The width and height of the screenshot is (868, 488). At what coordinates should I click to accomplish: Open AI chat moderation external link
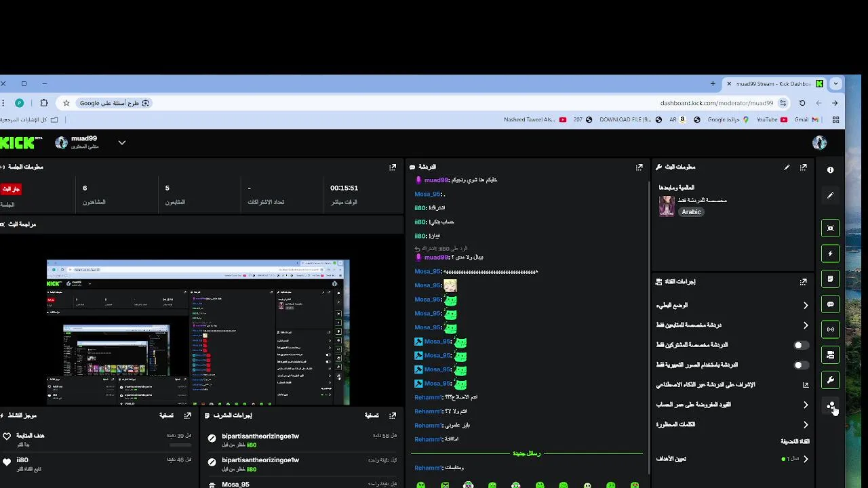pos(806,385)
